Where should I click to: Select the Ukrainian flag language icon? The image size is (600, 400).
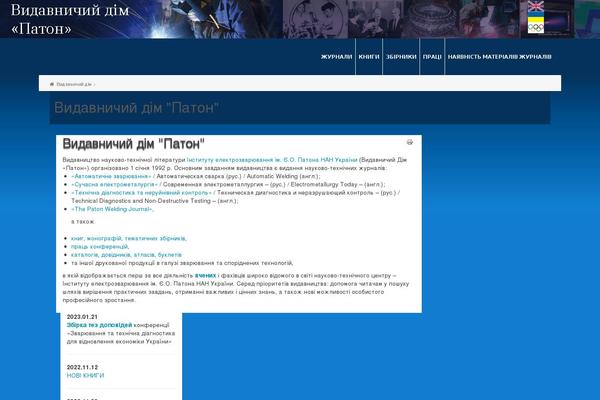(536, 17)
